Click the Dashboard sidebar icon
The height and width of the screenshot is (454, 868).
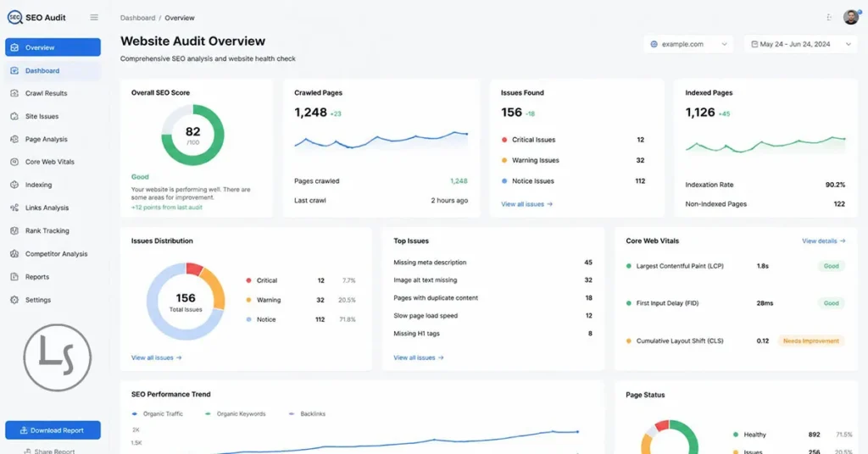tap(15, 71)
